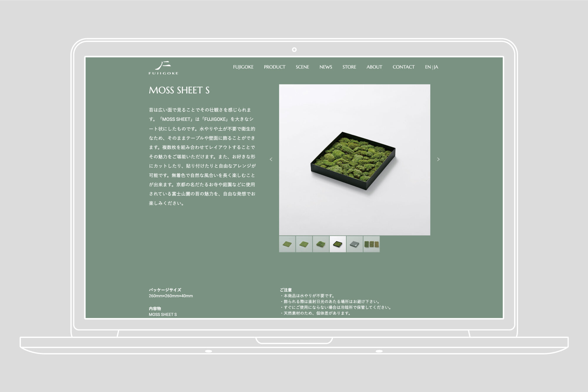
Task: Advance to next image with right arrow
Action: (438, 159)
